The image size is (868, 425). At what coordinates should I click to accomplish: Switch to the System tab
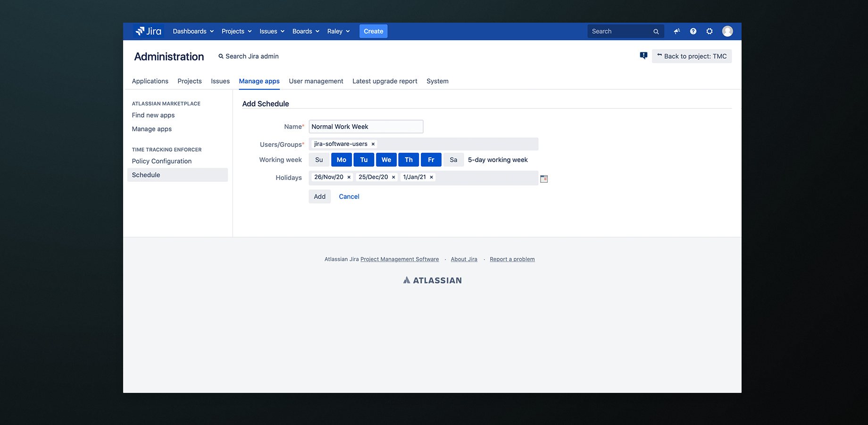coord(437,81)
